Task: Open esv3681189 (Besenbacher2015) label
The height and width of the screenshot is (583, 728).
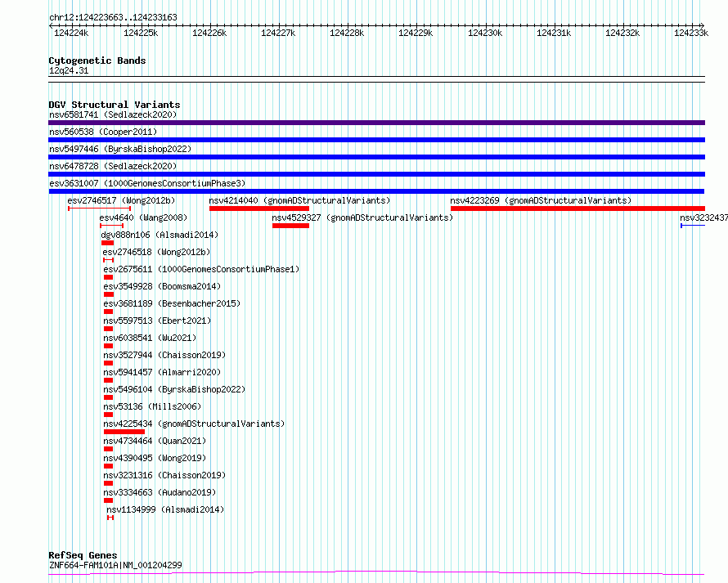Action: click(172, 303)
